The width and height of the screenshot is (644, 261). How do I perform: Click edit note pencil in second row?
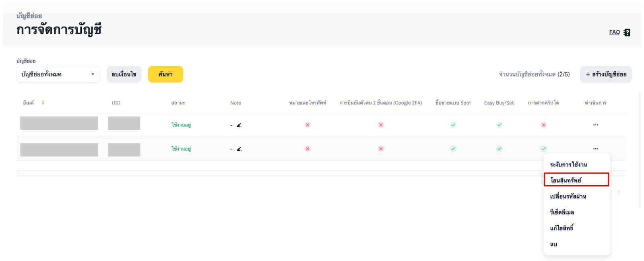(x=239, y=149)
